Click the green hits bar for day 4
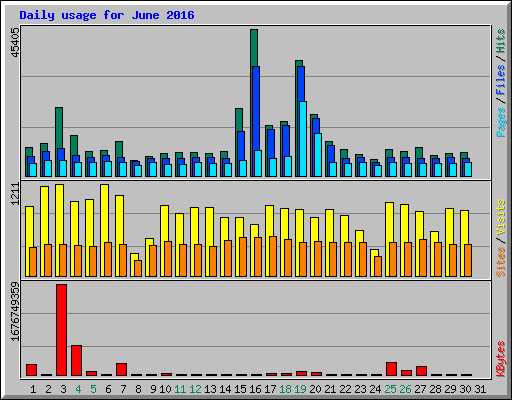The image size is (512, 400). pos(74,145)
